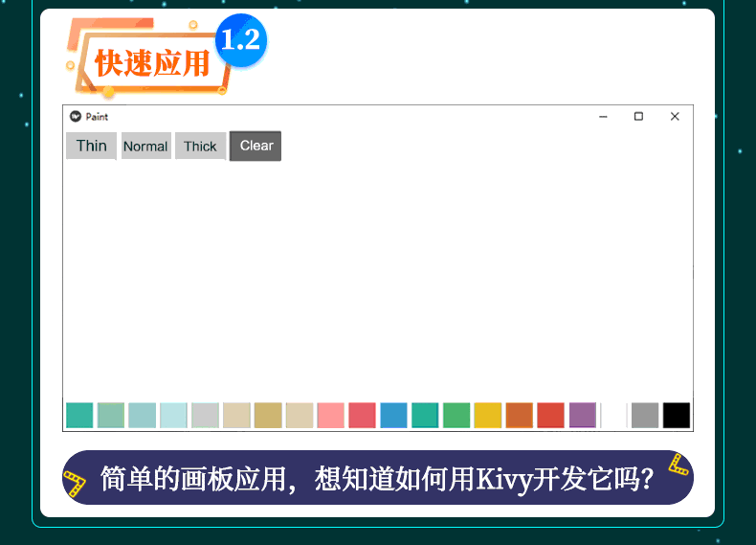Click the blank white drawing canvas
This screenshot has height=545, width=756.
(x=378, y=278)
